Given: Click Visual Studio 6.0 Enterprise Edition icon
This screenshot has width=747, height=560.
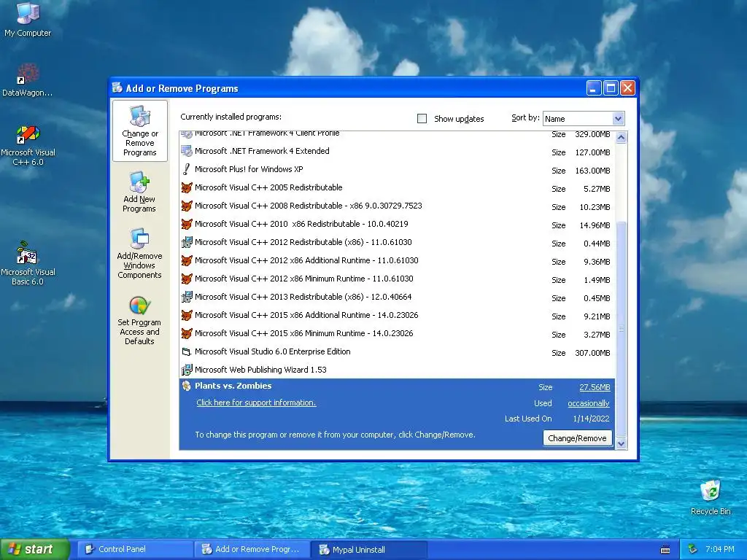Looking at the screenshot, I should pyautogui.click(x=186, y=352).
